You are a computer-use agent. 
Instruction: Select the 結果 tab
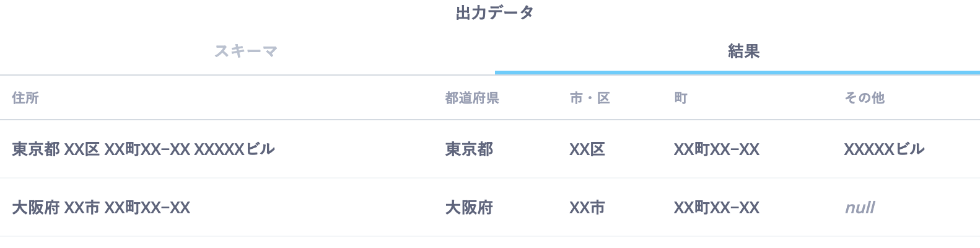tap(743, 51)
